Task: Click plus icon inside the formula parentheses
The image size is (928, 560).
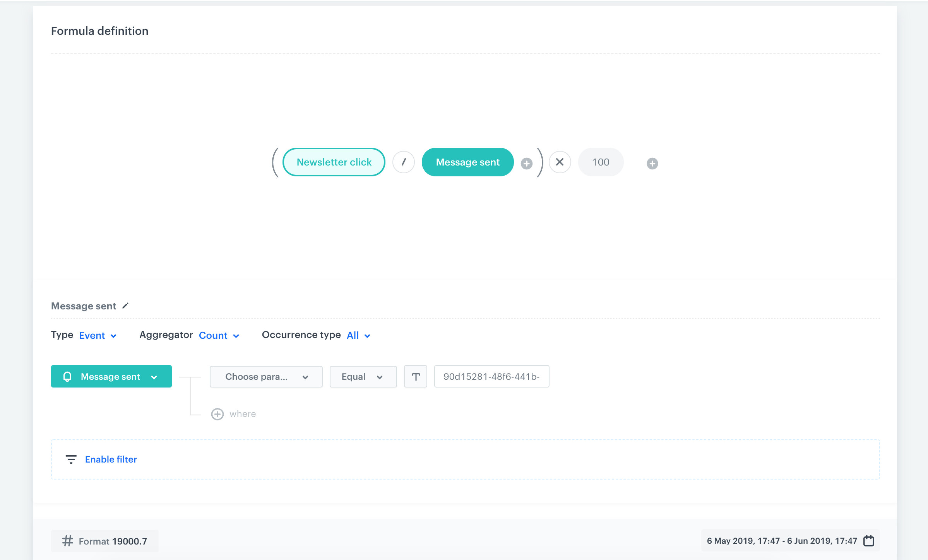Action: [x=526, y=164]
